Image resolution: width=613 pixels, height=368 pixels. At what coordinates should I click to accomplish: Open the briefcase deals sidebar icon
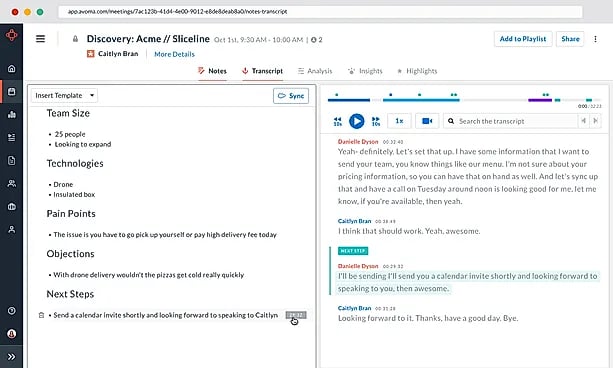point(12,206)
